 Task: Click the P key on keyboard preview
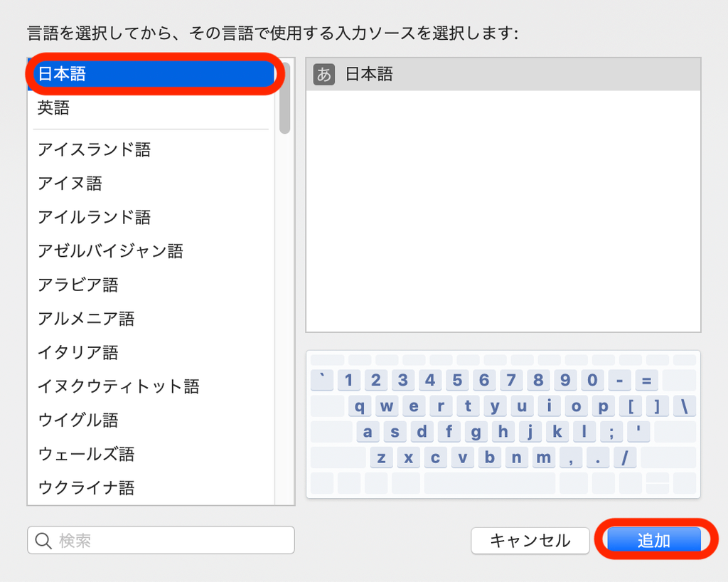(602, 406)
